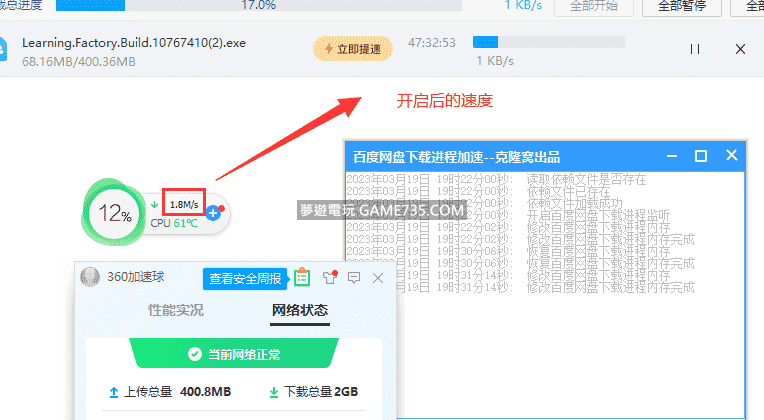
Task: Click the 下载总量 2GB entry
Action: (x=314, y=392)
